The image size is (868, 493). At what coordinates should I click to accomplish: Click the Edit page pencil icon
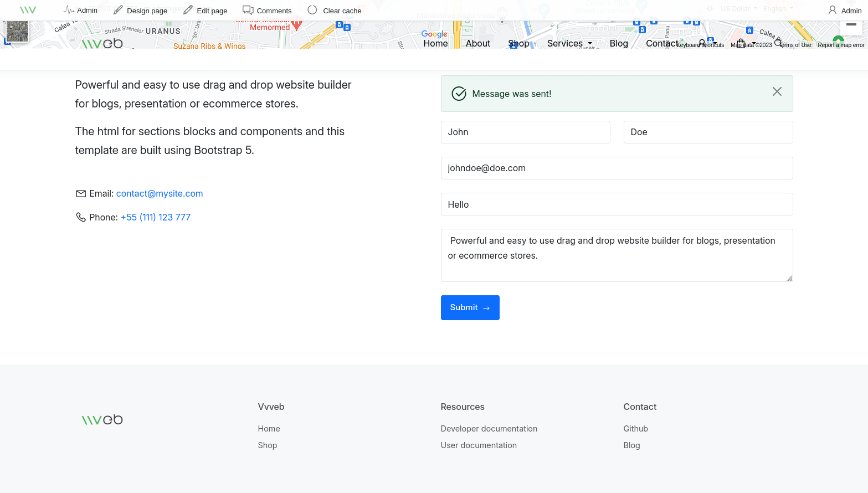point(188,10)
